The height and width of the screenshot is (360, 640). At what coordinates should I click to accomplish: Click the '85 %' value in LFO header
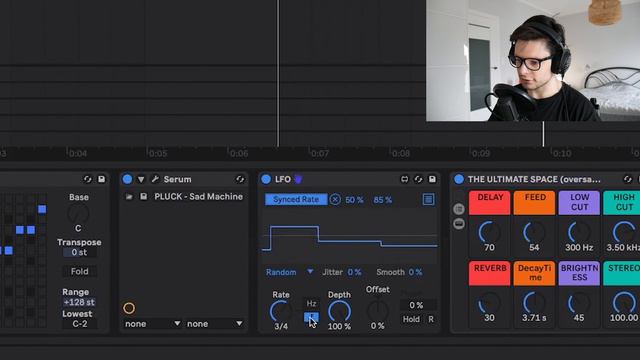click(x=382, y=200)
